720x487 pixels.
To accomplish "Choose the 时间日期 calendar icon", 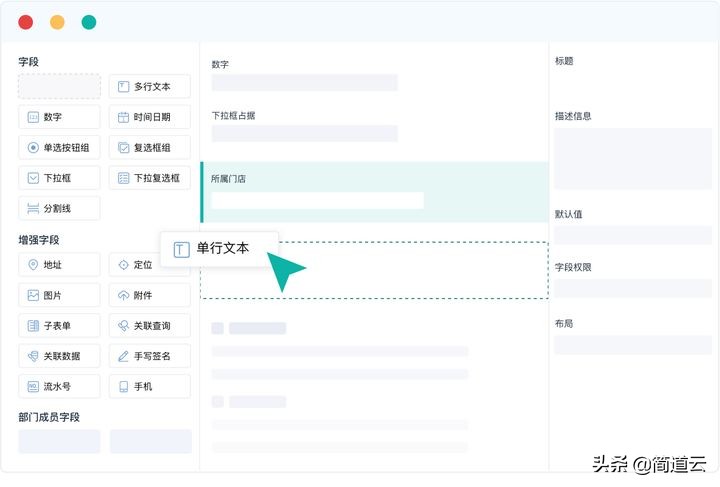I will (x=124, y=117).
